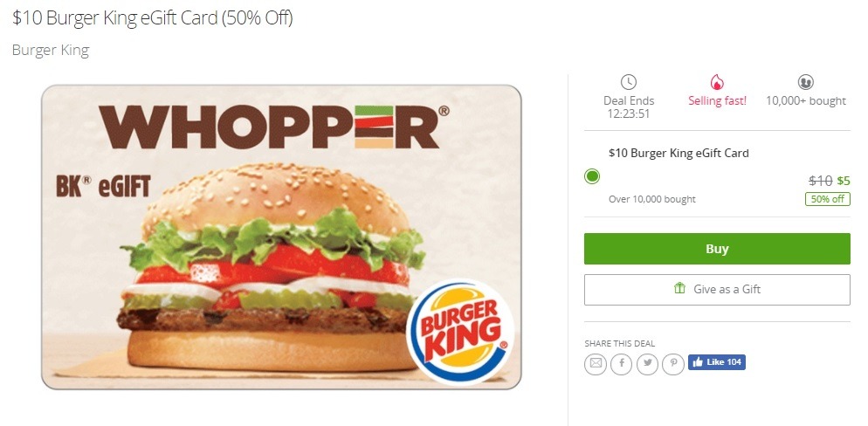Click the Burger King logo on card
868x426 pixels.
tap(460, 332)
